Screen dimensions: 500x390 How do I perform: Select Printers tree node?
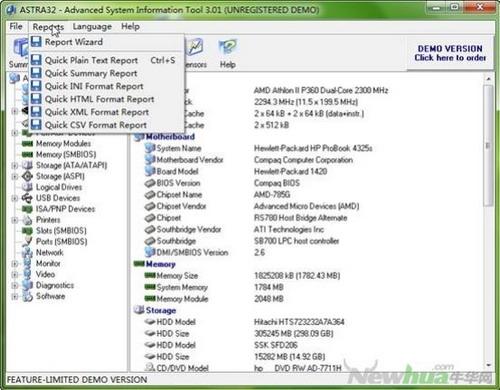click(x=48, y=220)
